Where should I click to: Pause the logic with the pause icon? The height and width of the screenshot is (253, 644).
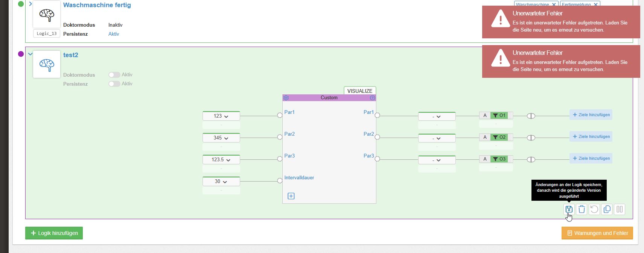[620, 209]
